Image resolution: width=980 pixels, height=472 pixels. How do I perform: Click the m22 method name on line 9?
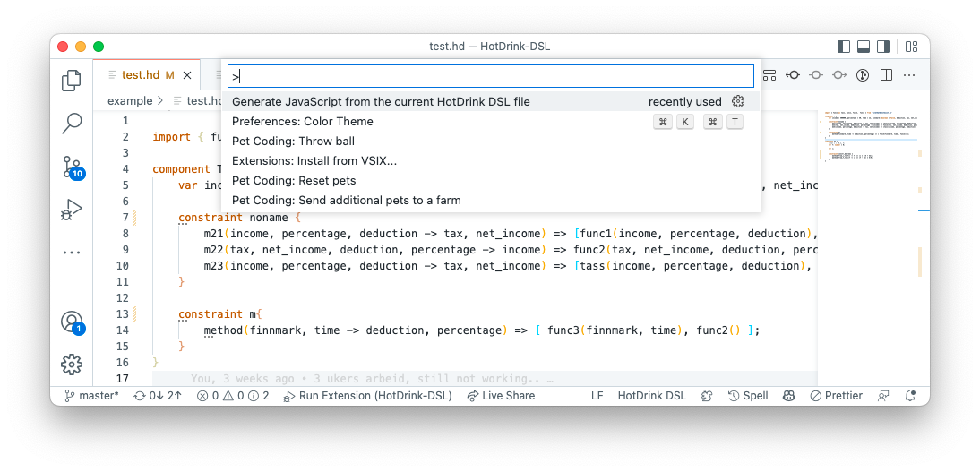coord(214,250)
